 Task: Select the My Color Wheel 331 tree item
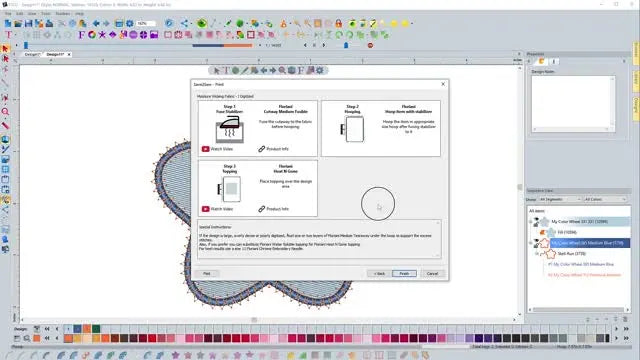[580, 222]
